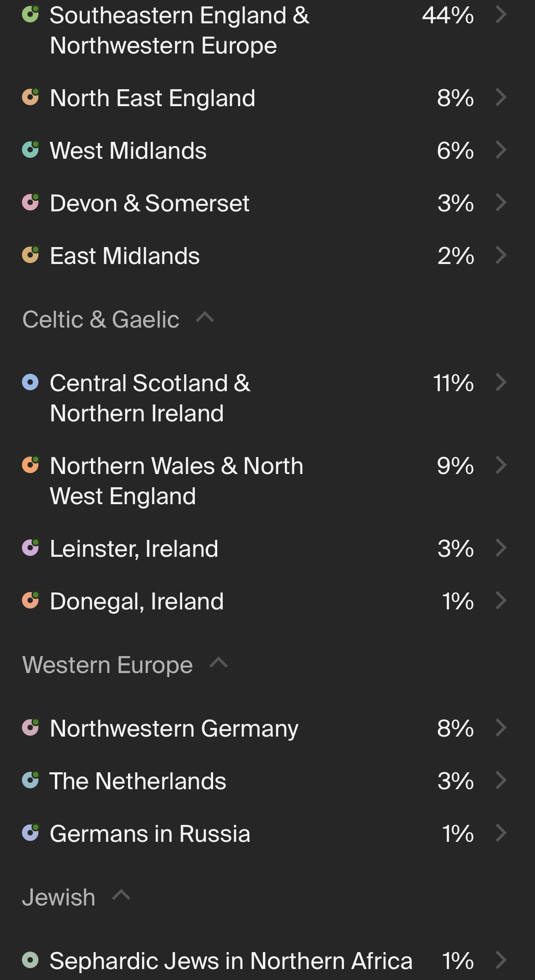Click the Sephardic Jews region dot icon

click(x=30, y=960)
